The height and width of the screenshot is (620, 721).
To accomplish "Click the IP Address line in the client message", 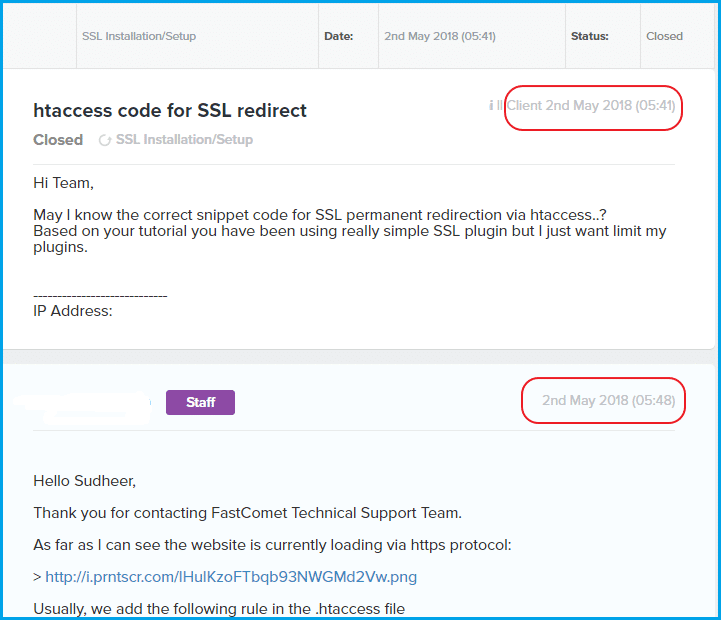I will coord(73,311).
